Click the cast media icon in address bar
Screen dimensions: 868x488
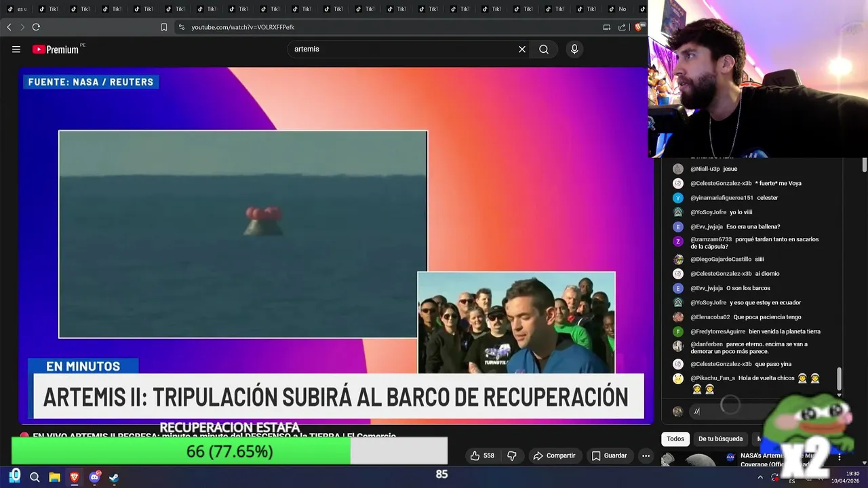[607, 27]
